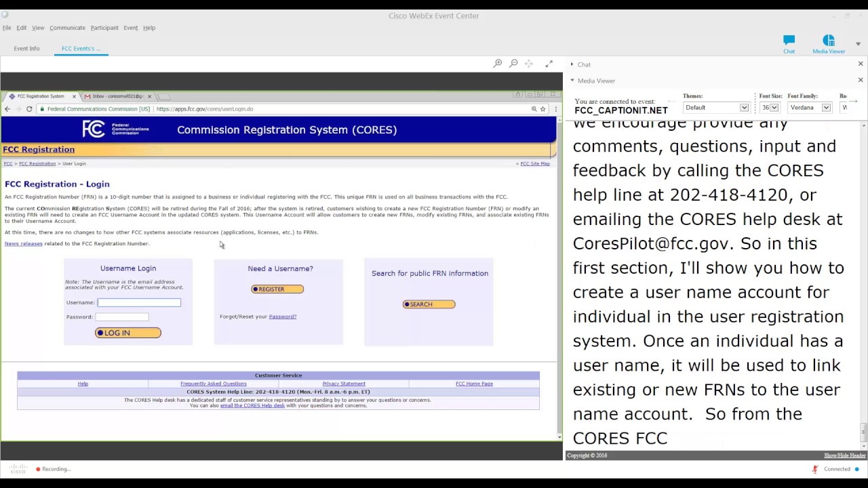Click the SEARCH button for FRN information
The width and height of the screenshot is (868, 488).
pyautogui.click(x=429, y=304)
